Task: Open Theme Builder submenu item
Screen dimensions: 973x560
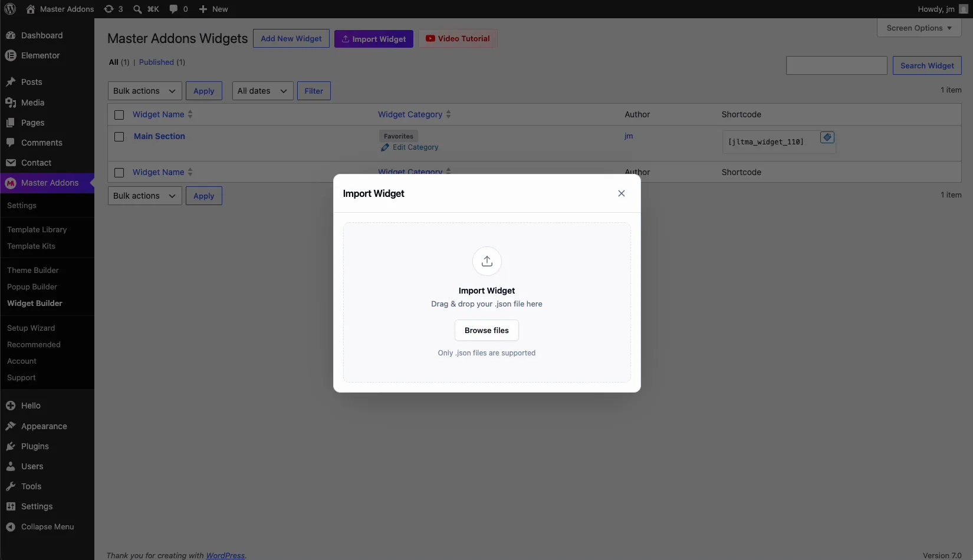Action: [x=33, y=270]
